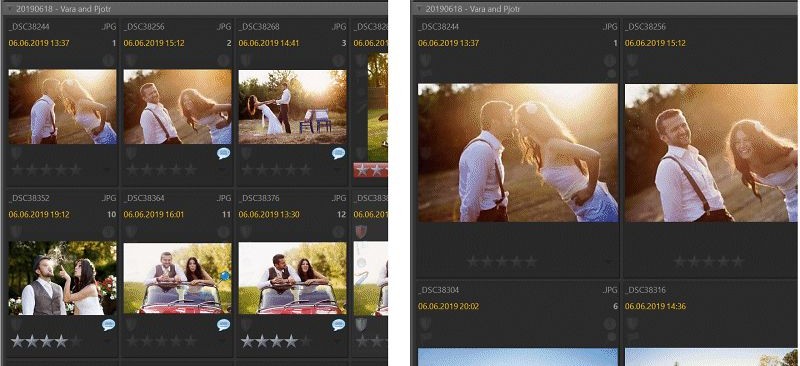Click the info icon on _DSC38376
This screenshot has width=800, height=366.
tap(338, 232)
